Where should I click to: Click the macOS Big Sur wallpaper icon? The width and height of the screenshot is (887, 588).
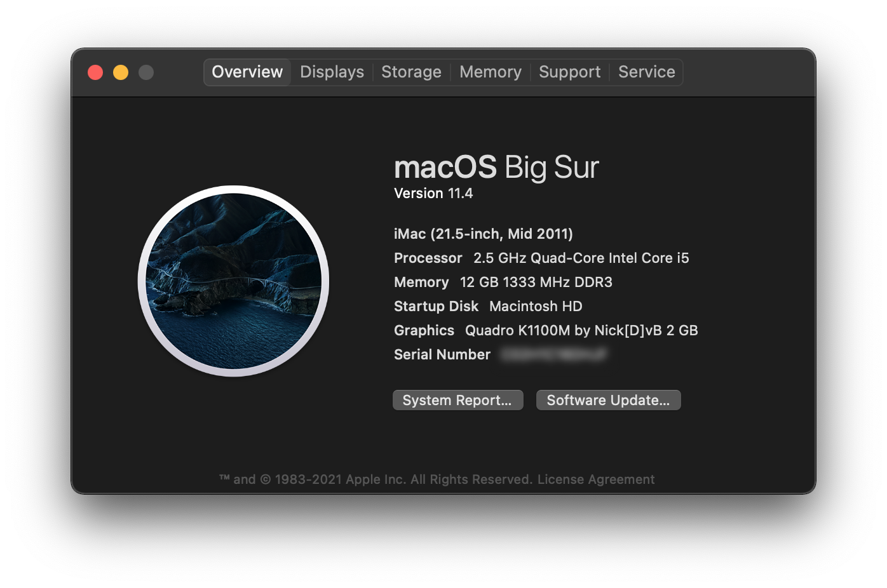point(234,281)
